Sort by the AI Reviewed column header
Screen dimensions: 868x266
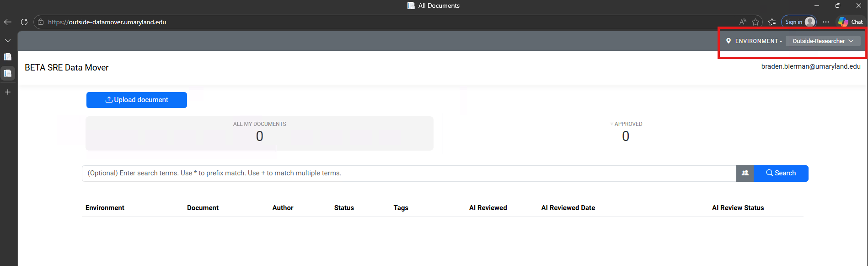click(488, 208)
